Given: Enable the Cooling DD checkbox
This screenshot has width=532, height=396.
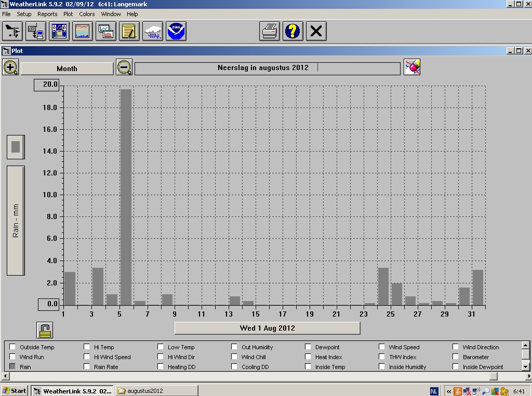Looking at the screenshot, I should pyautogui.click(x=234, y=366).
